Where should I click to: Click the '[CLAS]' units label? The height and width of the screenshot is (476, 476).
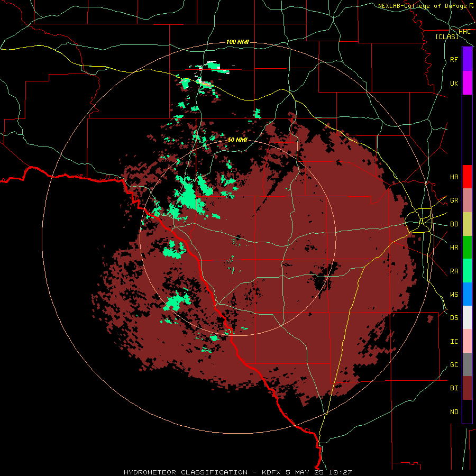(447, 36)
